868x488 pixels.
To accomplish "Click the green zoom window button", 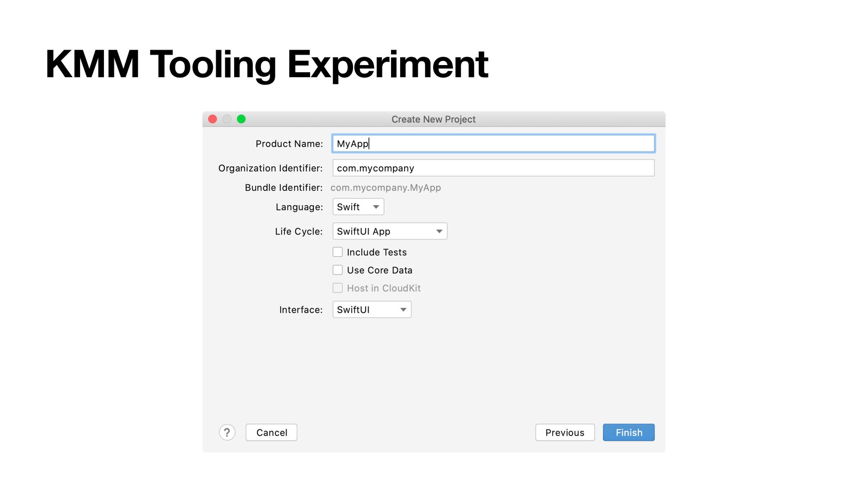I will (x=241, y=119).
